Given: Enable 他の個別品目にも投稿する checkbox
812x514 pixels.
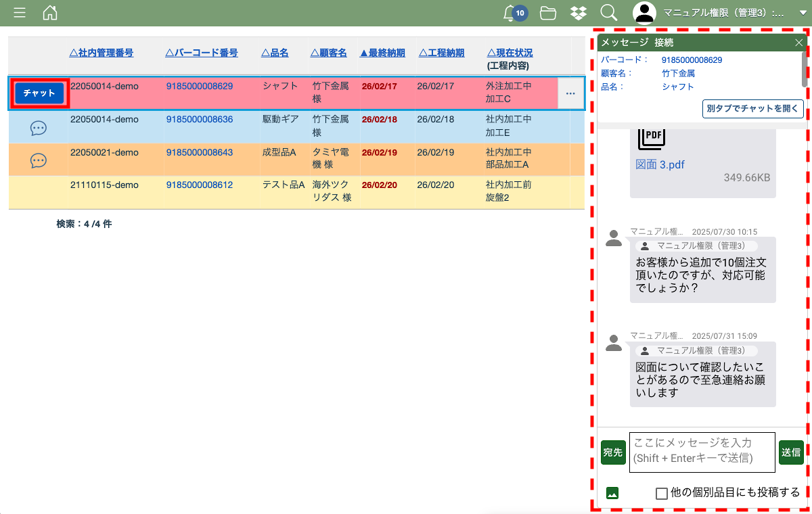Looking at the screenshot, I should tap(662, 493).
